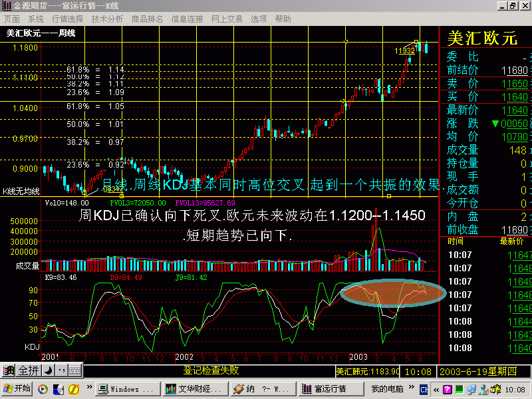Click the KDJ indicator panel label
Viewport: 532px width, 399px height.
[32, 346]
